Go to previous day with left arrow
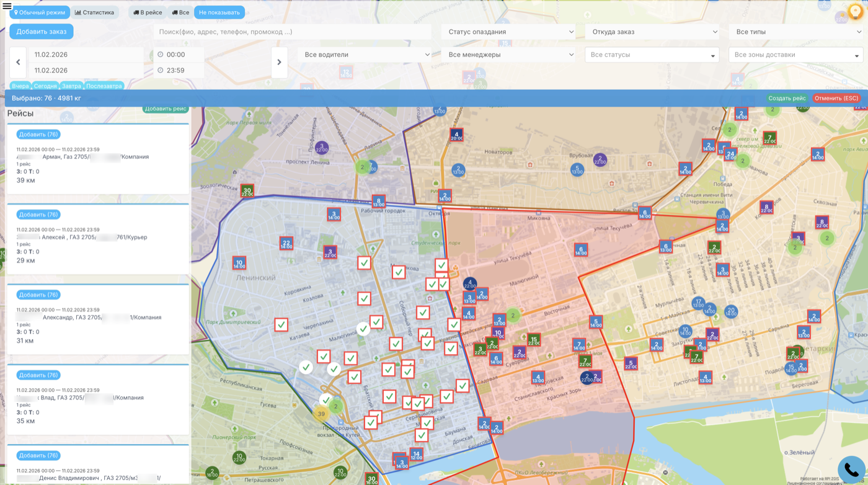This screenshot has width=868, height=485. [18, 62]
